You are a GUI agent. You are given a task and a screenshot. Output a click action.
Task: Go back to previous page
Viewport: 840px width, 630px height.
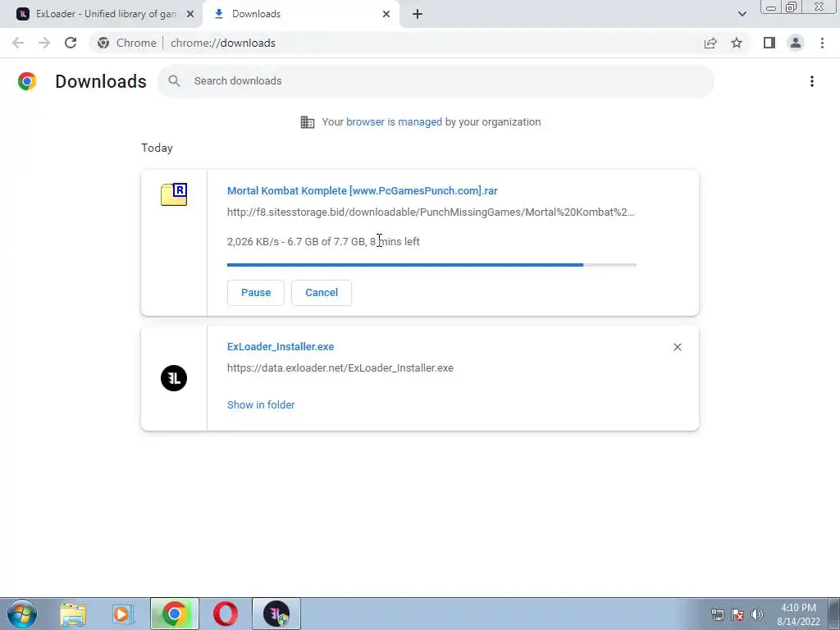coord(18,43)
